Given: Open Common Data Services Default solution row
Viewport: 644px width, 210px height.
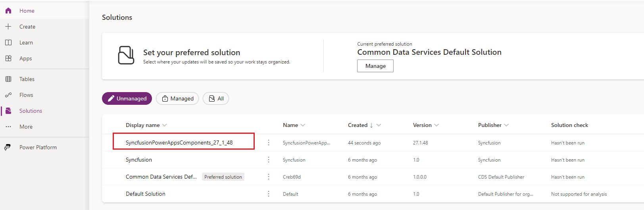Looking at the screenshot, I should coord(161,177).
